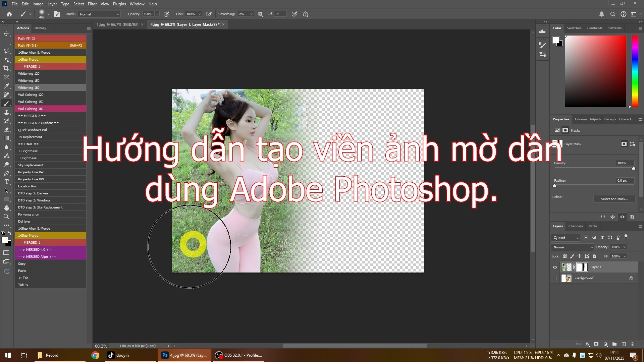The height and width of the screenshot is (362, 644).
Task: Select the Crop tool
Action: (x=6, y=69)
